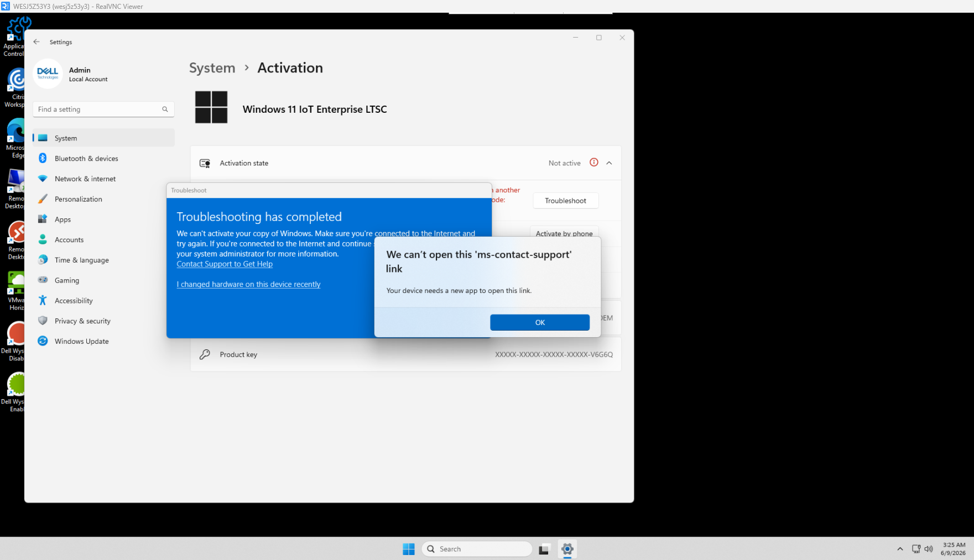This screenshot has height=560, width=974.
Task: Click the product key value ending V6G6Q
Action: pyautogui.click(x=554, y=355)
